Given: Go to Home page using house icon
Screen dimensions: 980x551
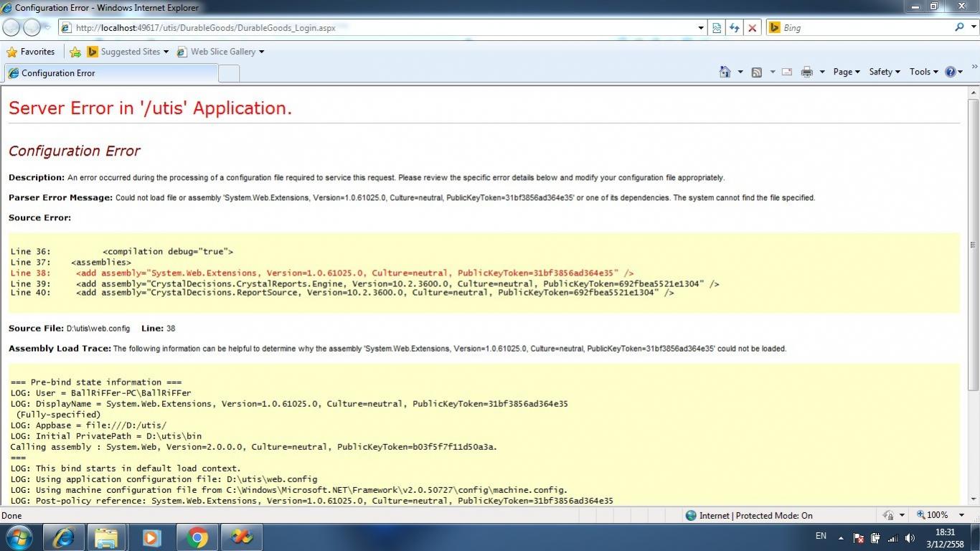Looking at the screenshot, I should pyautogui.click(x=725, y=72).
